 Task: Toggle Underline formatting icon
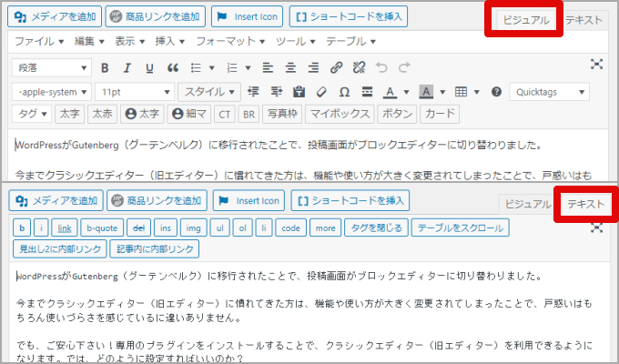pyautogui.click(x=149, y=68)
